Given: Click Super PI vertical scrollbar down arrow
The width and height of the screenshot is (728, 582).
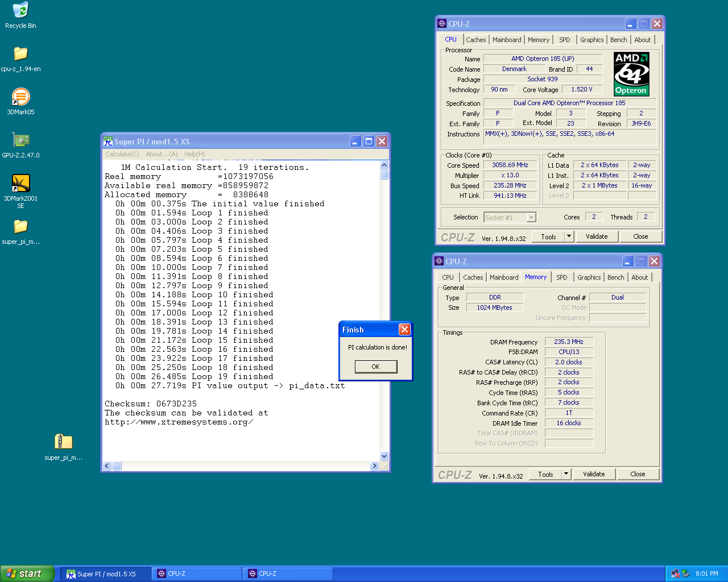Looking at the screenshot, I should tap(384, 456).
